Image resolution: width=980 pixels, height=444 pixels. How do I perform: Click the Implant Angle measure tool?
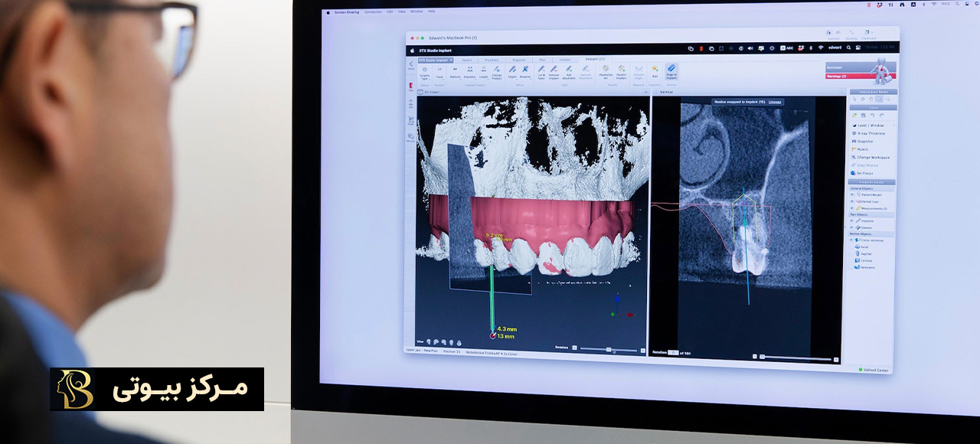tap(639, 74)
